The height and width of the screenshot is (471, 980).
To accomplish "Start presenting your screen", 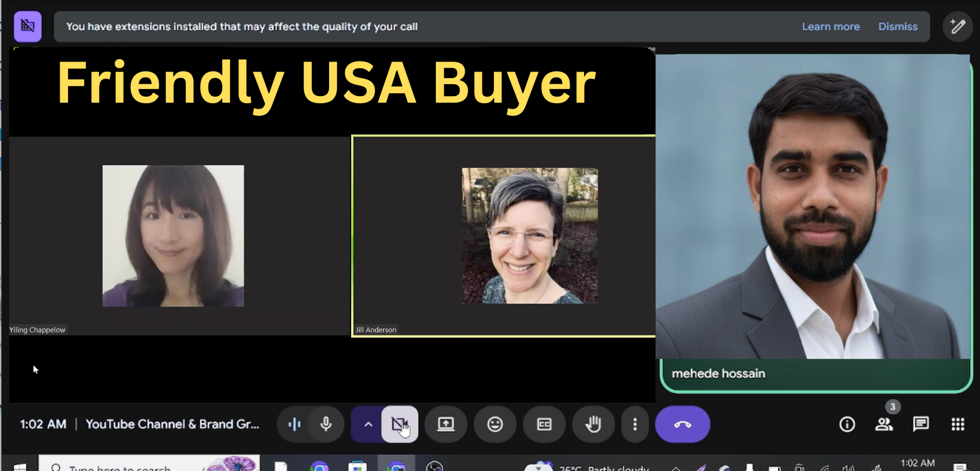I will click(x=446, y=424).
